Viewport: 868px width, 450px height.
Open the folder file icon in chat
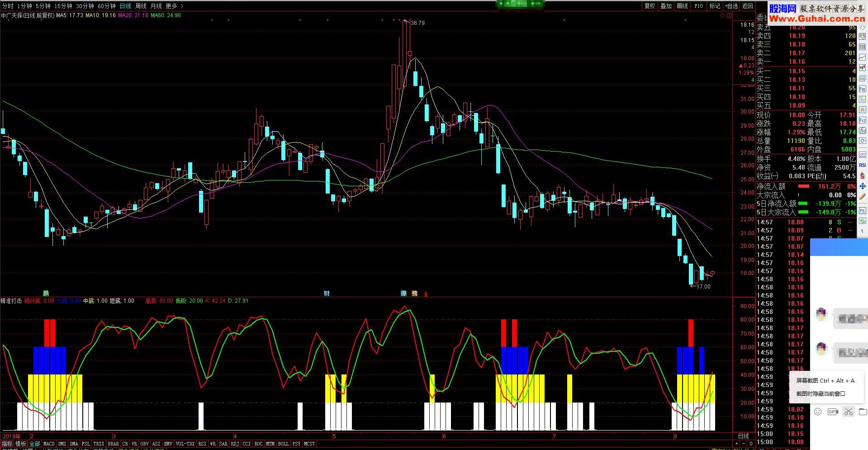863,412
